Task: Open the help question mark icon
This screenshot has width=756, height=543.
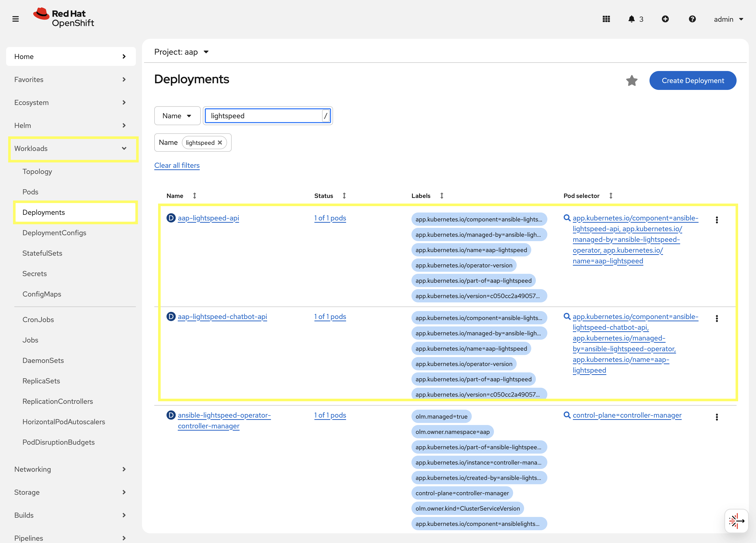Action: click(692, 19)
